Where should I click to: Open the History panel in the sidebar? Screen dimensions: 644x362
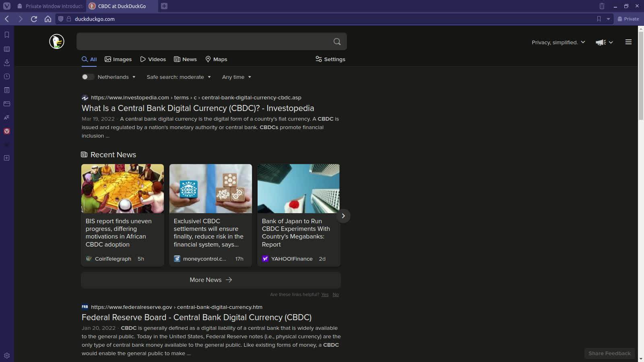coord(7,76)
